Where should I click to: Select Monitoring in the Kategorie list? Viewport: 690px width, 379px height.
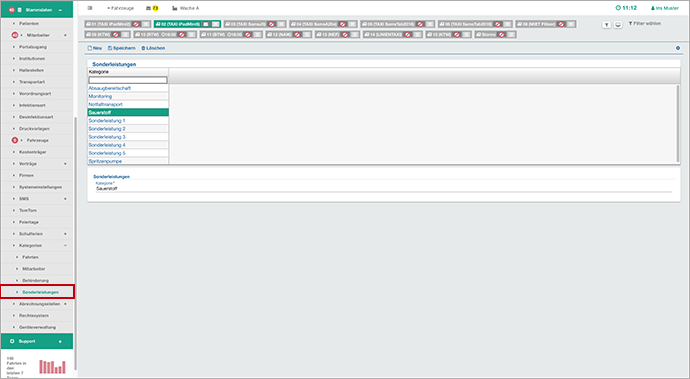[100, 96]
